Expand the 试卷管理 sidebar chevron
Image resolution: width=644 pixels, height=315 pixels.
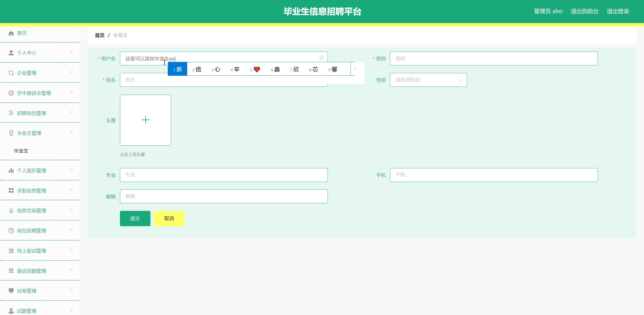[71, 290]
